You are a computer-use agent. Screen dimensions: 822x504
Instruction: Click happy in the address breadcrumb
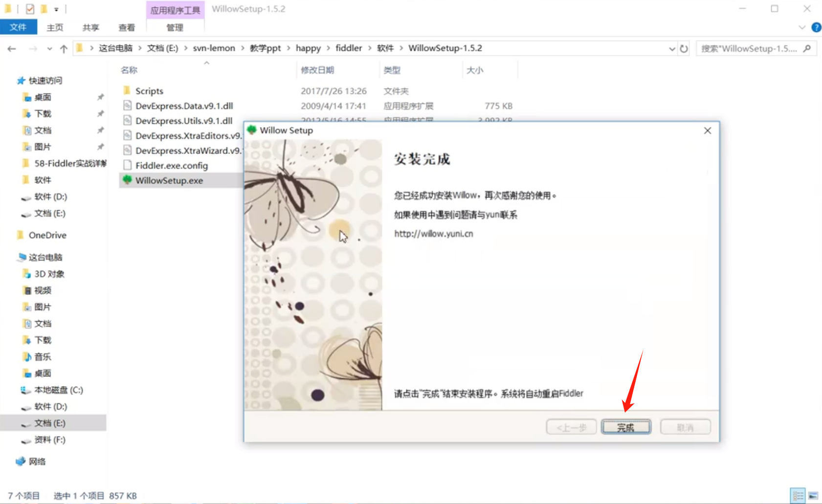tap(308, 48)
